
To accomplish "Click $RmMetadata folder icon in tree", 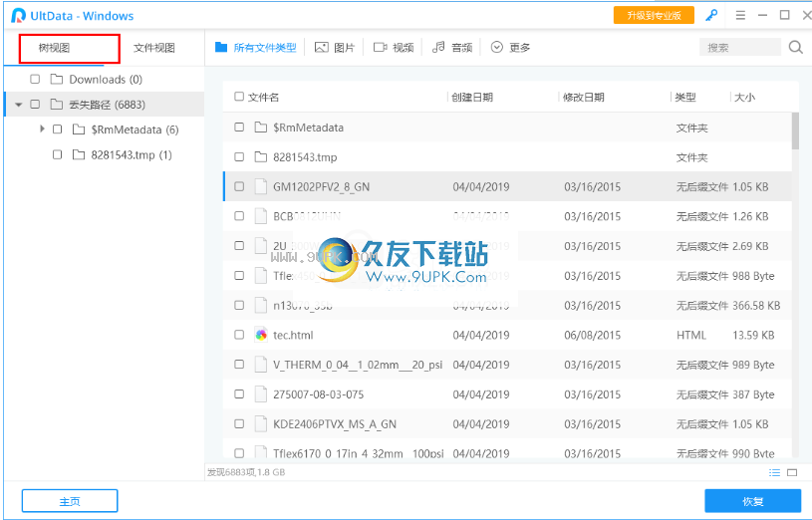I will click(x=79, y=130).
